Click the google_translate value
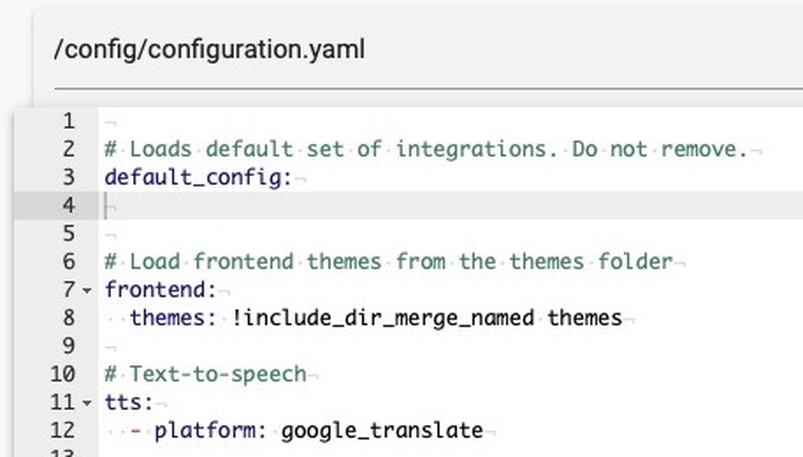Viewport: 803px width, 457px height. point(382,431)
